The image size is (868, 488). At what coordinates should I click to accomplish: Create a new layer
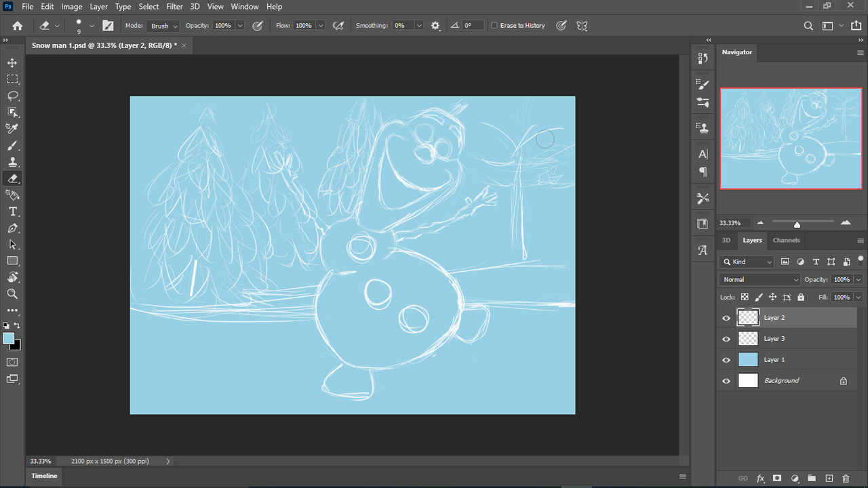pyautogui.click(x=829, y=479)
